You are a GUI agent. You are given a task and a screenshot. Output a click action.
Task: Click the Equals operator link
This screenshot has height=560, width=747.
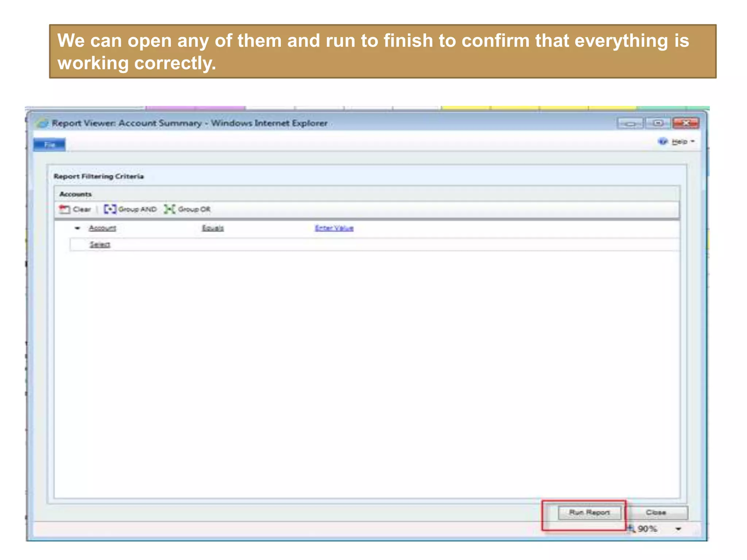[213, 228]
